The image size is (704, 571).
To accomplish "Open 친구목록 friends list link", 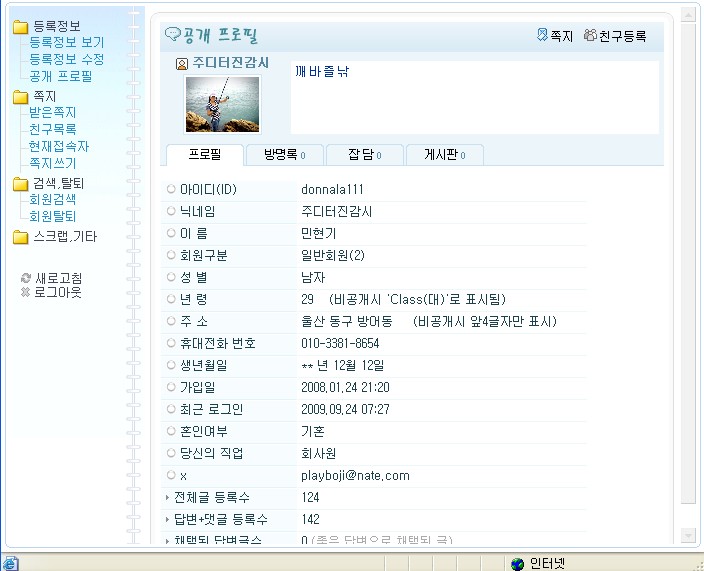I will click(x=52, y=129).
